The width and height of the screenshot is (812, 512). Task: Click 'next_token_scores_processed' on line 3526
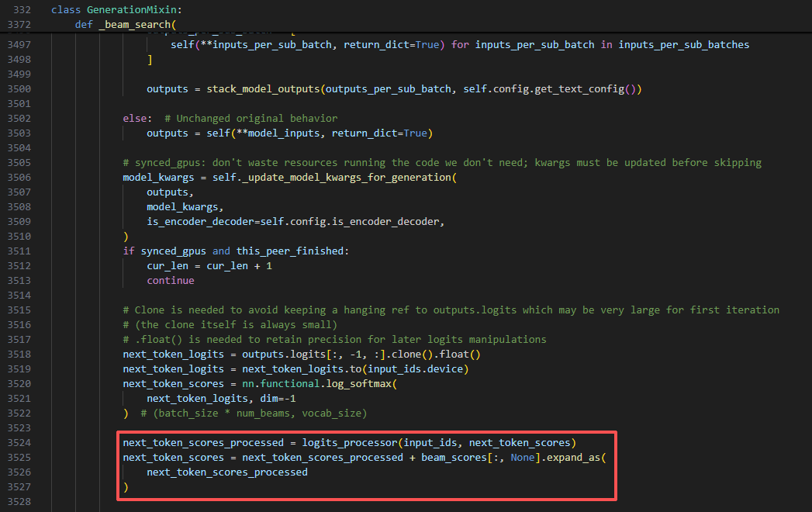click(226, 472)
